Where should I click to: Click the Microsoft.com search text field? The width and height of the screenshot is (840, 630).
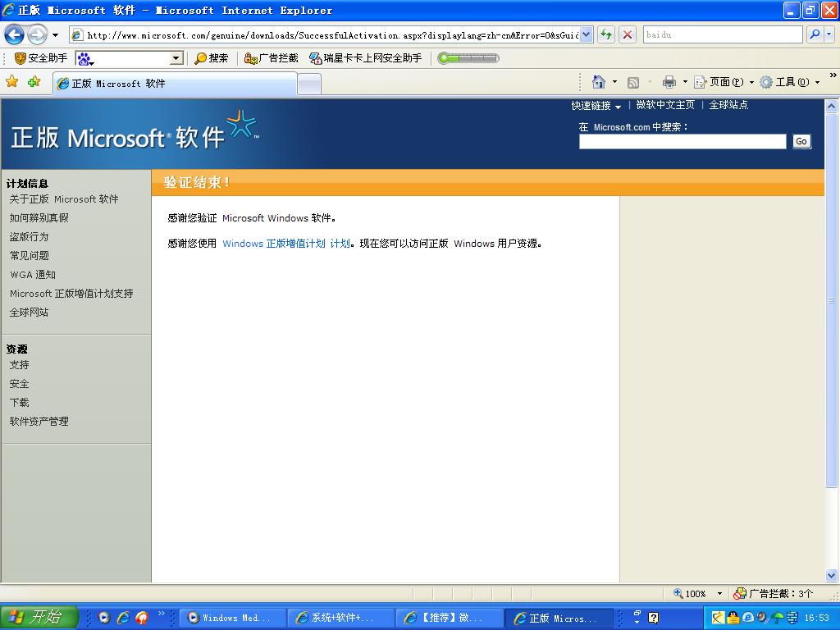tap(682, 141)
